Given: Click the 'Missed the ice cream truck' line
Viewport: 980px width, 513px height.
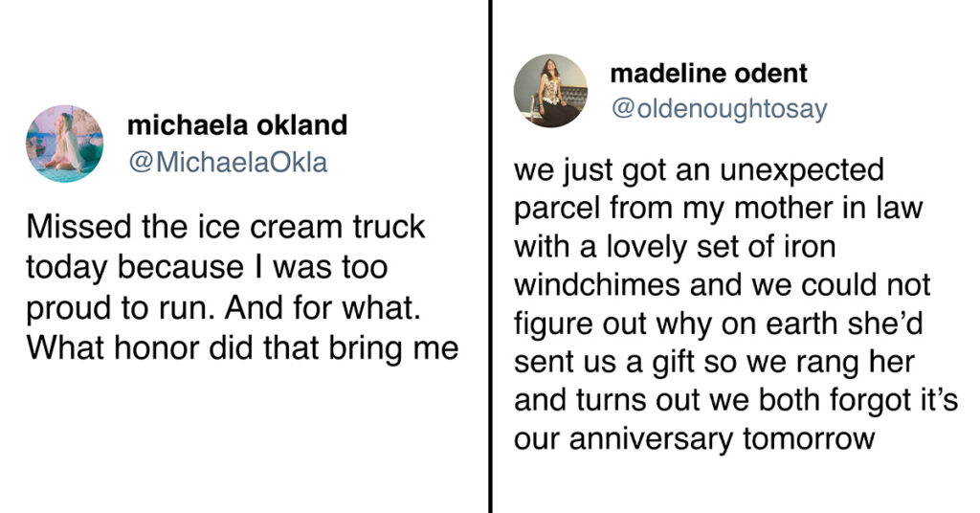Looking at the screenshot, I should pos(226,226).
